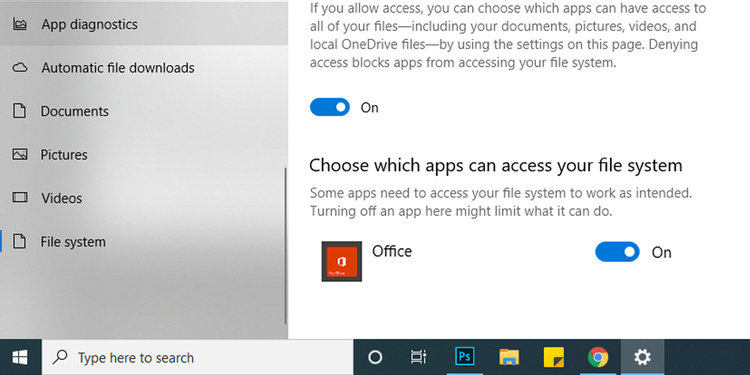Open Sticky Notes from the taskbar

554,357
